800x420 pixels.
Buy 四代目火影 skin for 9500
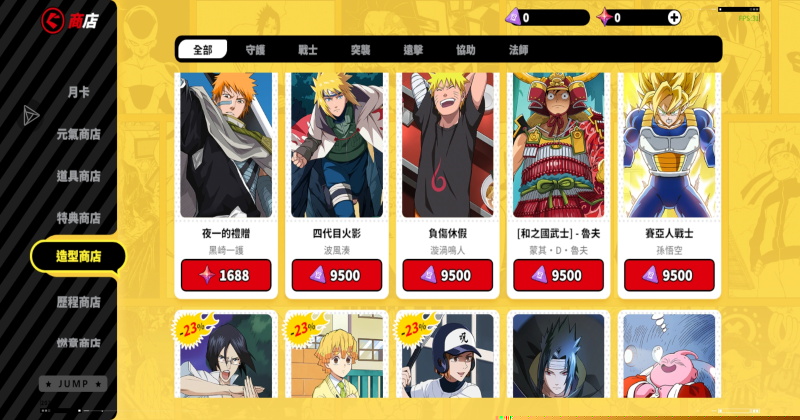pos(337,275)
